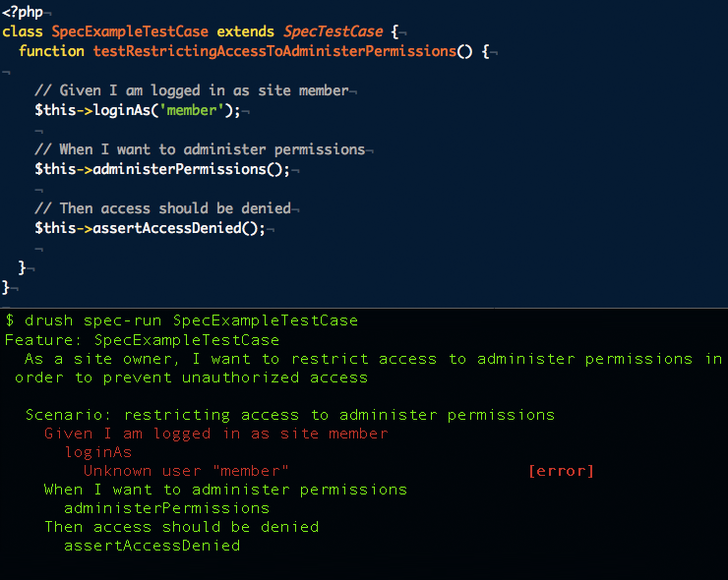Click the administerPermissions() method call in code
The width and height of the screenshot is (728, 580).
tap(191, 169)
